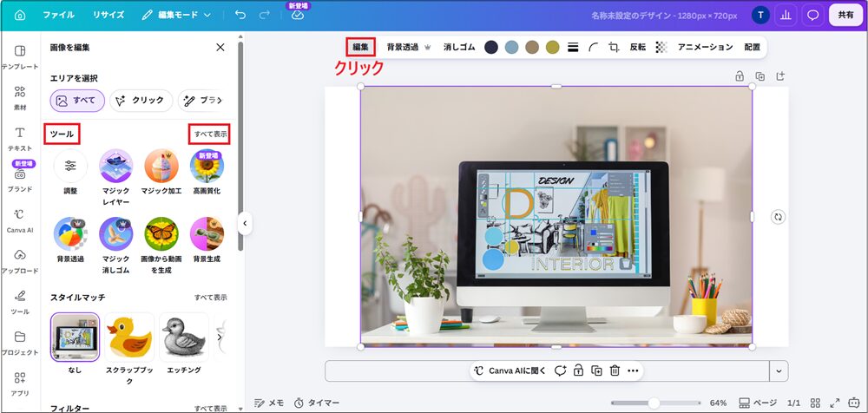Viewport: 868px width, 413px height.
Task: Select the crop tool icon
Action: (614, 47)
